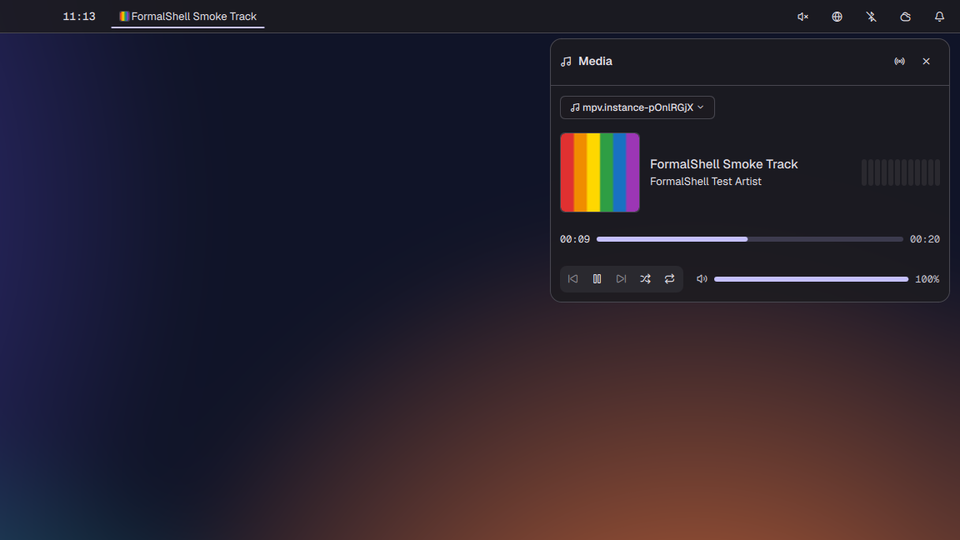Viewport: 960px width, 540px height.
Task: Click the 00:09 elapsed time label
Action: click(575, 239)
